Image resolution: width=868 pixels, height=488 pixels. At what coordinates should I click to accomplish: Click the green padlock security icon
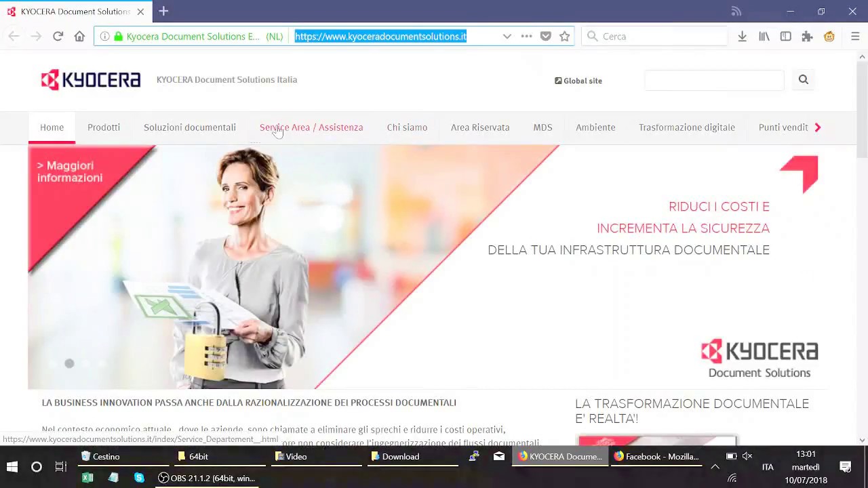(119, 37)
